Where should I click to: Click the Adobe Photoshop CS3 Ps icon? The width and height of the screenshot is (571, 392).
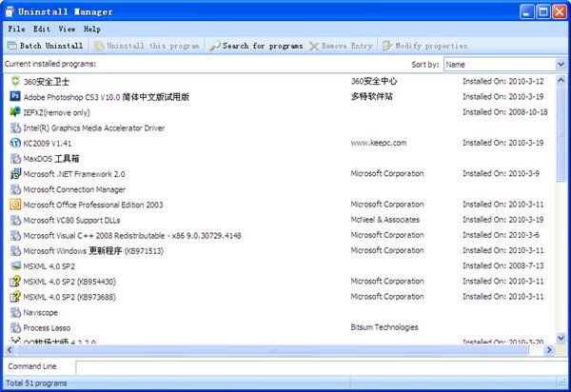click(15, 96)
